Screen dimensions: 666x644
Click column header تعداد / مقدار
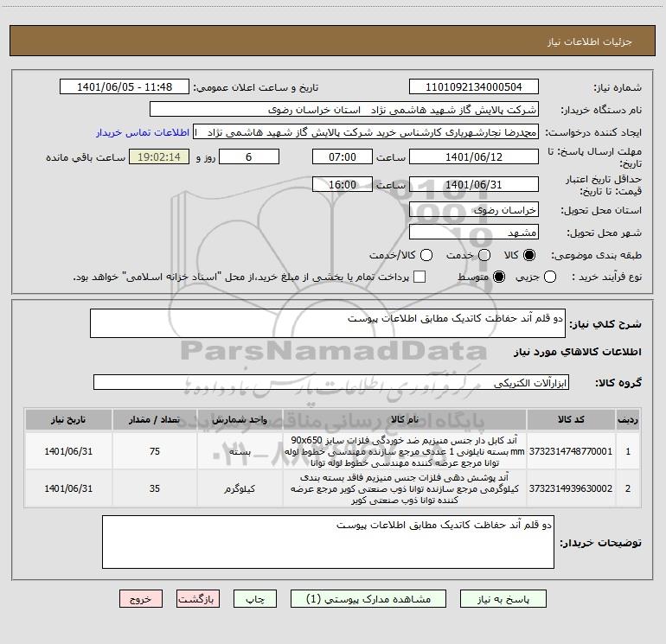click(155, 419)
